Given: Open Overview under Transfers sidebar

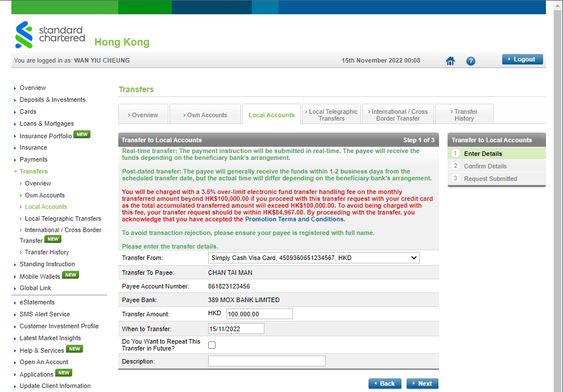Looking at the screenshot, I should point(38,183).
